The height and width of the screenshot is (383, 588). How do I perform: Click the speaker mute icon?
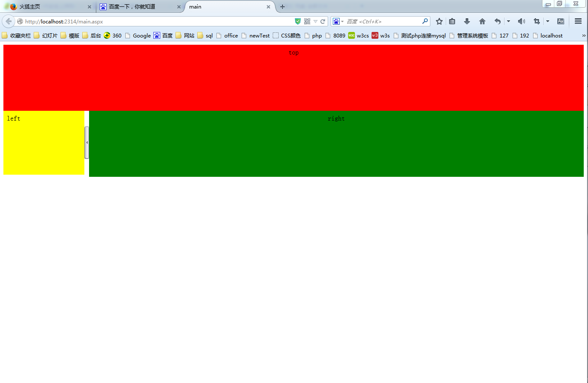click(521, 21)
